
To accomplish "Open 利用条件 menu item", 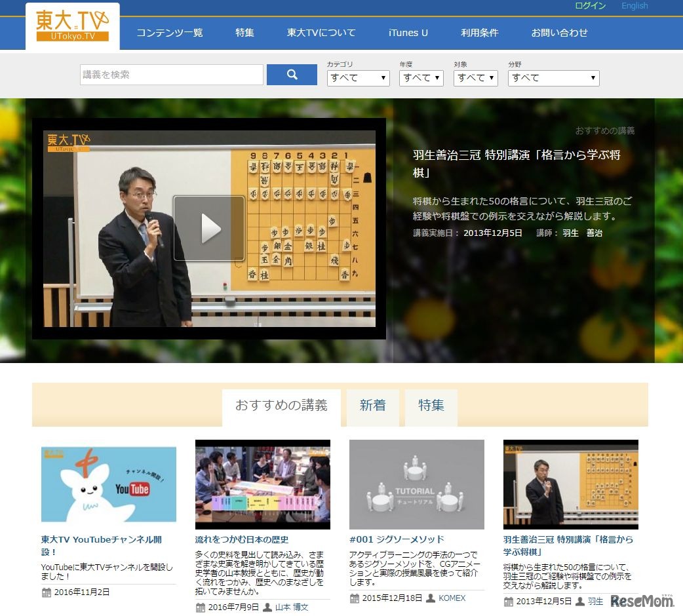I will coord(480,33).
